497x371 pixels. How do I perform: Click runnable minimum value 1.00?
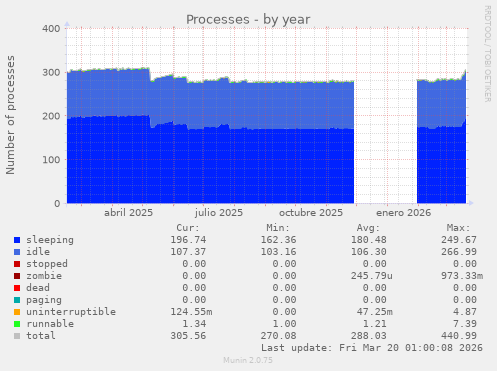(x=284, y=324)
